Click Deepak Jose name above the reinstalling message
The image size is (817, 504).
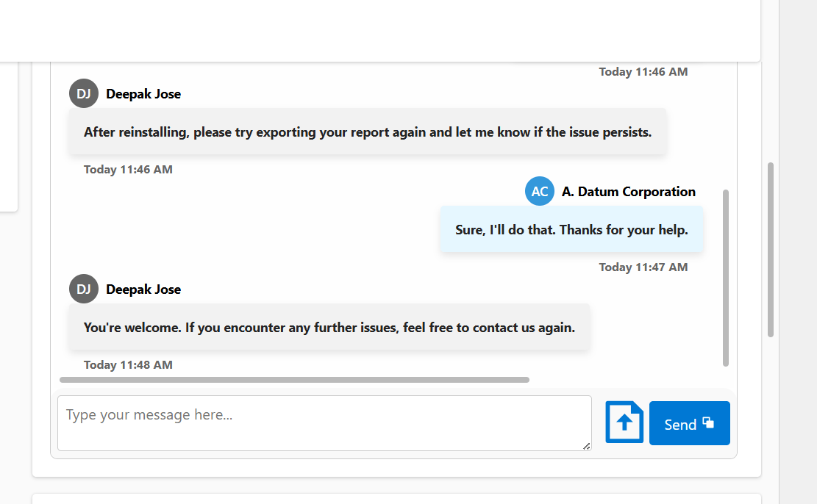point(143,94)
